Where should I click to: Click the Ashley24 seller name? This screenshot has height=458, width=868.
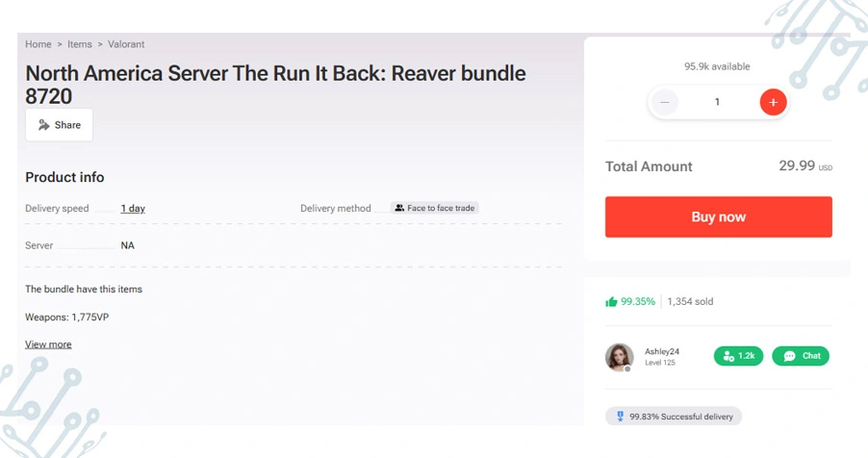(x=662, y=351)
